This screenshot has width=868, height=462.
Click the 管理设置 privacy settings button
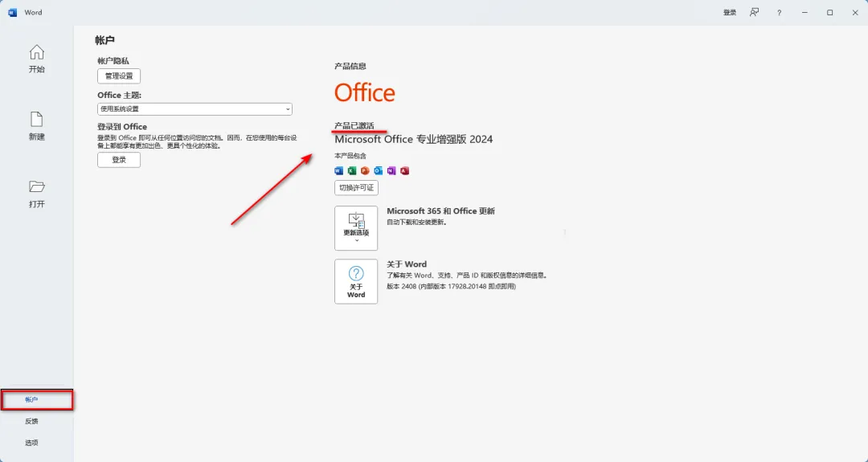point(119,76)
